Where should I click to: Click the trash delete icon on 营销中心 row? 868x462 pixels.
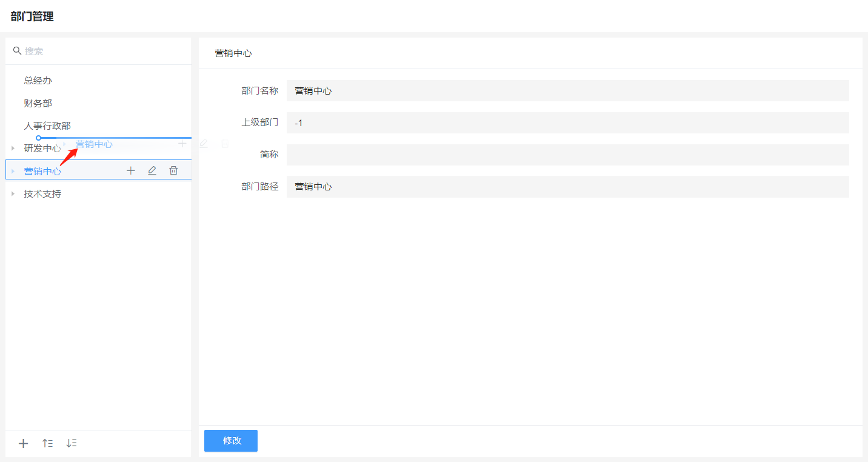tap(173, 171)
